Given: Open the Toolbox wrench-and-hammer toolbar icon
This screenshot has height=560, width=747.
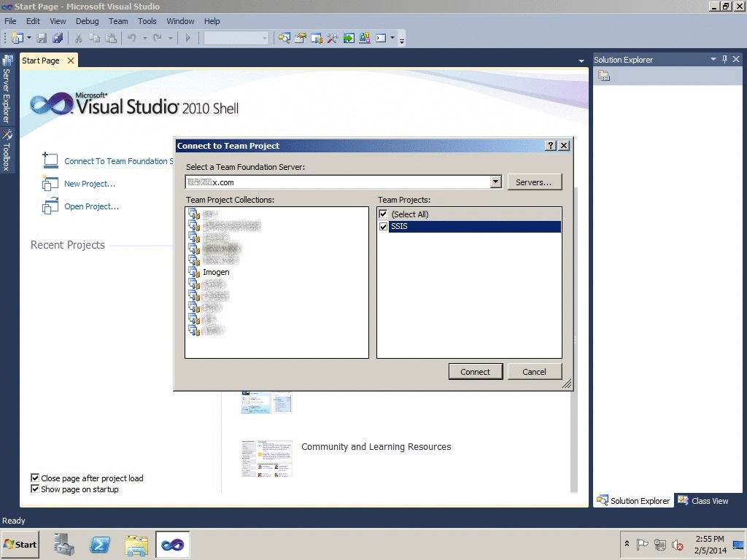Looking at the screenshot, I should (x=333, y=38).
